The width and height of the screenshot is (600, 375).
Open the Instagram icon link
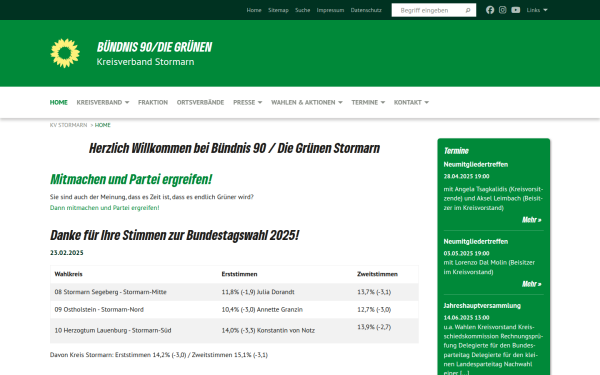pos(503,10)
